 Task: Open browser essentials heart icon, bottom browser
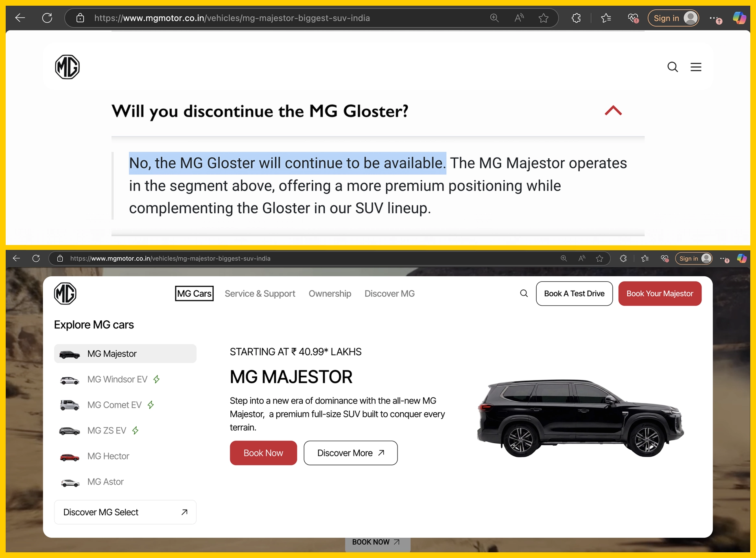coord(664,258)
